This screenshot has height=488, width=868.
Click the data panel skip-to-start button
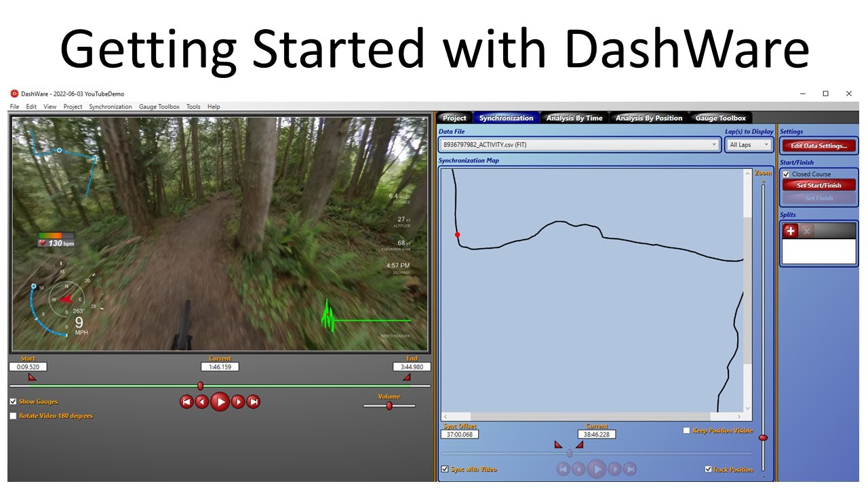pyautogui.click(x=563, y=468)
